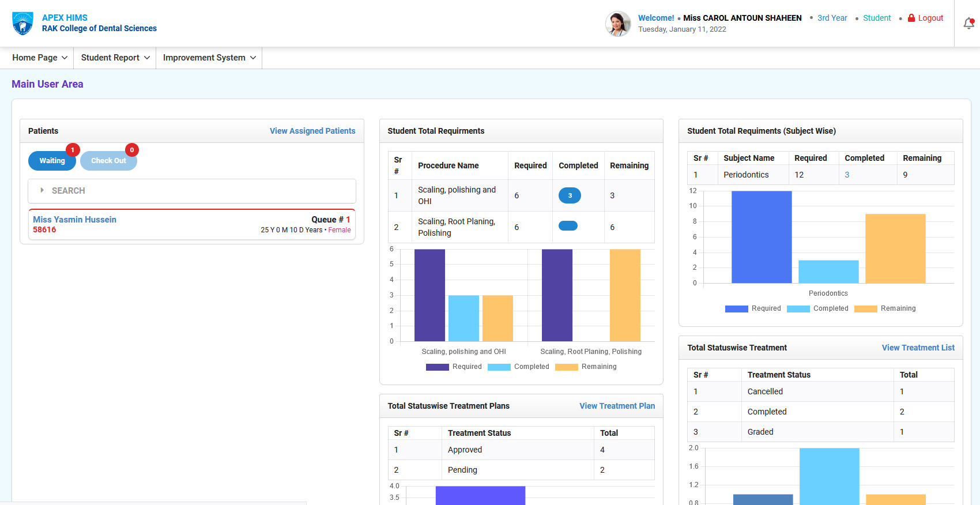Click the Main User Area heading
This screenshot has height=505, width=980.
click(x=47, y=84)
